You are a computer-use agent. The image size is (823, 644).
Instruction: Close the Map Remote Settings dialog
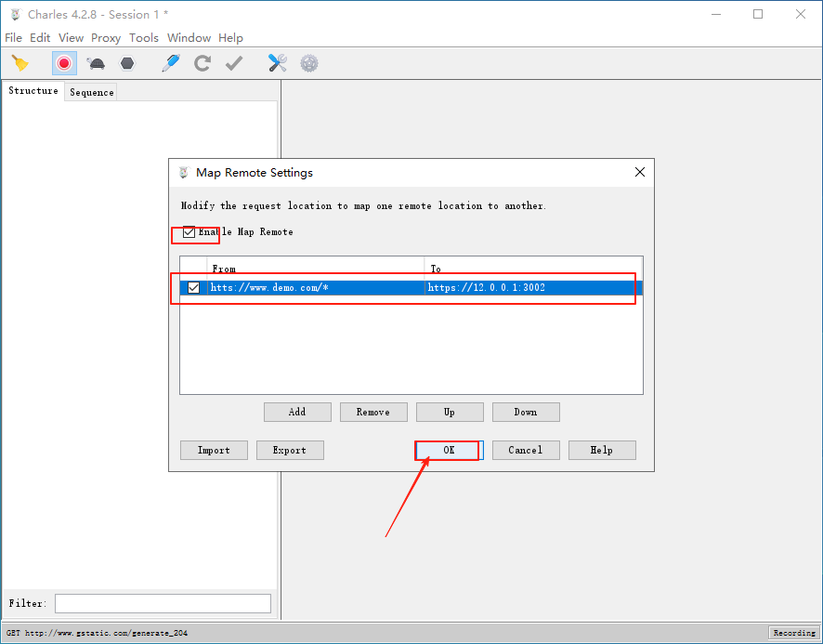(x=640, y=172)
